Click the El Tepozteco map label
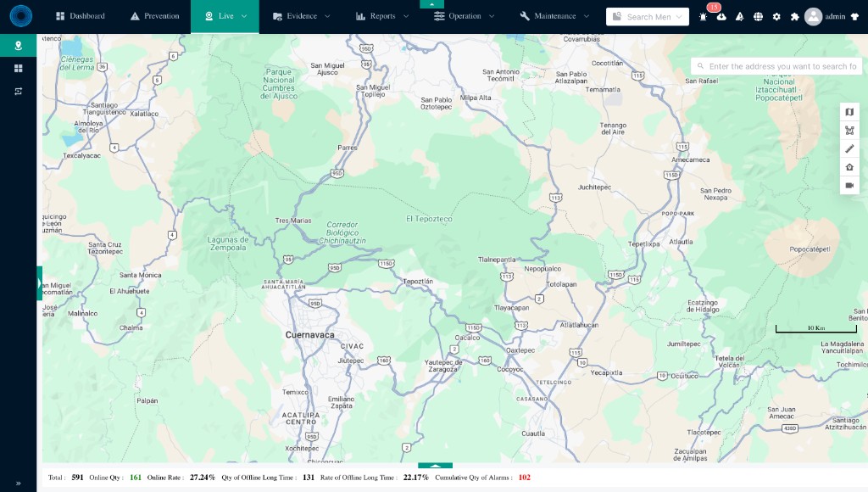The height and width of the screenshot is (492, 868). pos(429,219)
